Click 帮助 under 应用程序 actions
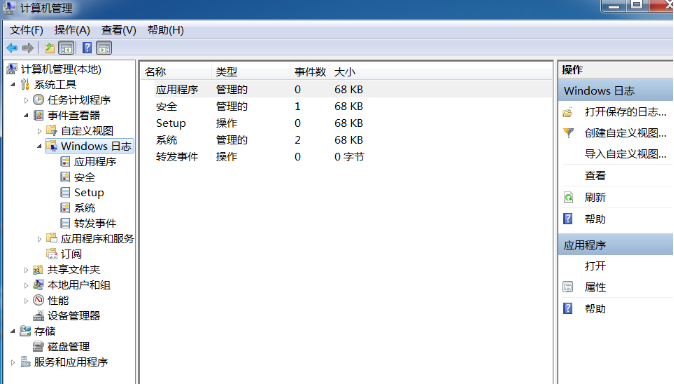 [x=595, y=308]
